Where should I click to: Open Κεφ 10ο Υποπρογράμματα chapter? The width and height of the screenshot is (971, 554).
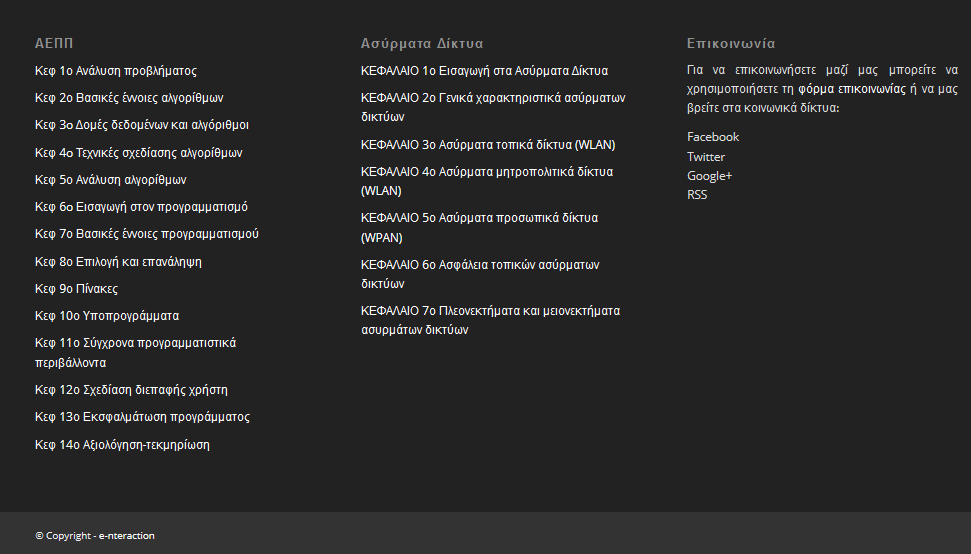[107, 316]
